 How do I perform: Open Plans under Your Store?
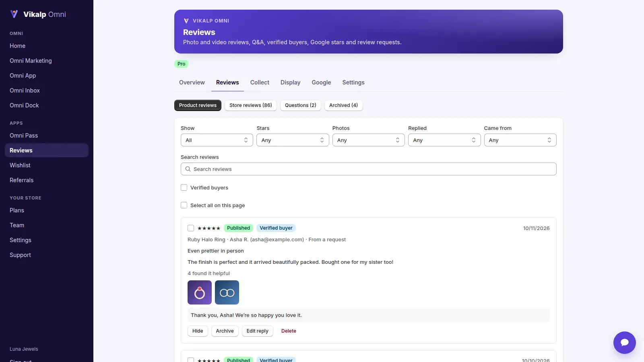click(47, 210)
